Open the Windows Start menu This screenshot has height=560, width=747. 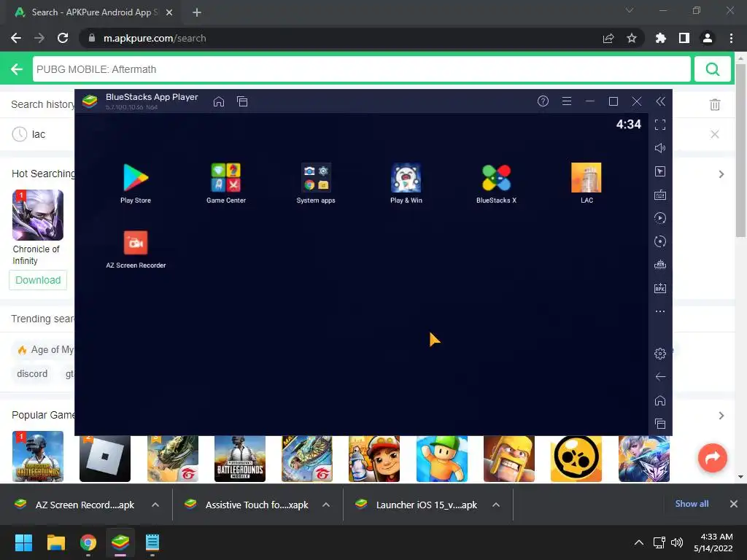23,542
